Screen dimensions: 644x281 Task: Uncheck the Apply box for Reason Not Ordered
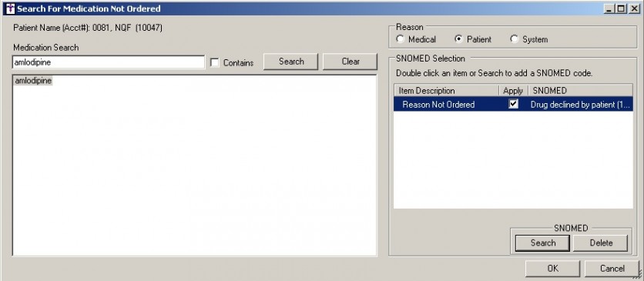513,104
